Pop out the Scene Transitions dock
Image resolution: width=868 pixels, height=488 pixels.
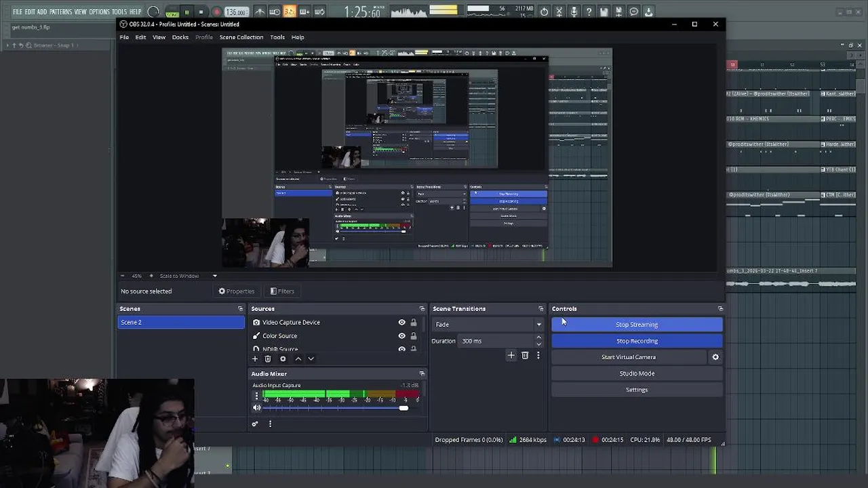540,309
